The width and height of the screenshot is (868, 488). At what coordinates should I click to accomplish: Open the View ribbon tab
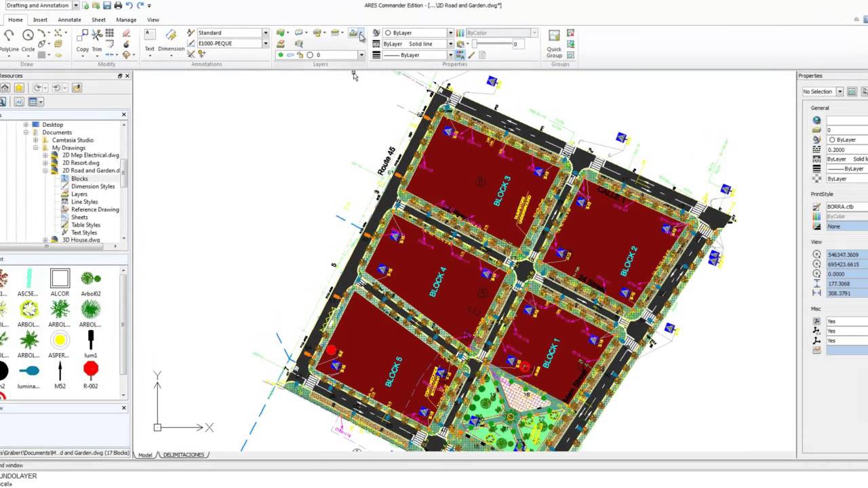coord(153,20)
